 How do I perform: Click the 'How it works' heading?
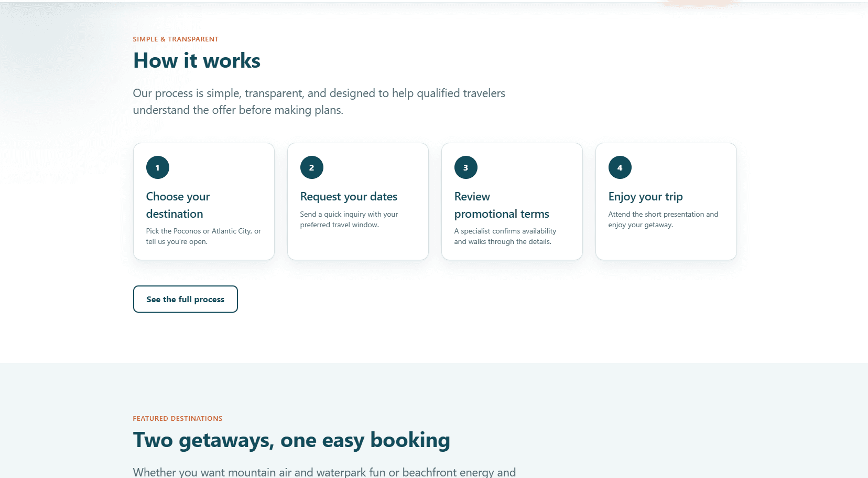197,61
